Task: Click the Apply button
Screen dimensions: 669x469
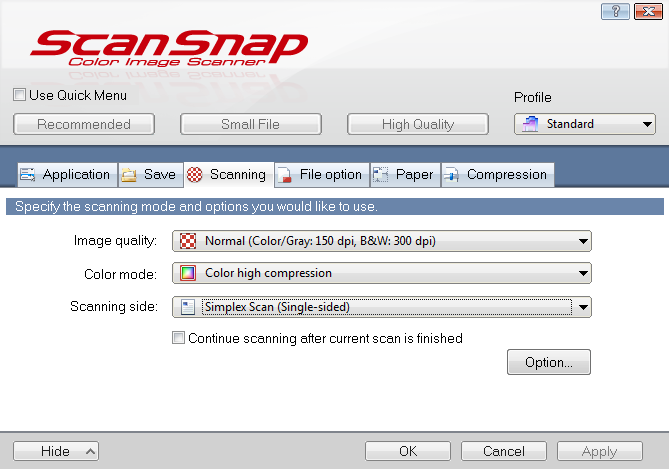Action: pyautogui.click(x=600, y=451)
